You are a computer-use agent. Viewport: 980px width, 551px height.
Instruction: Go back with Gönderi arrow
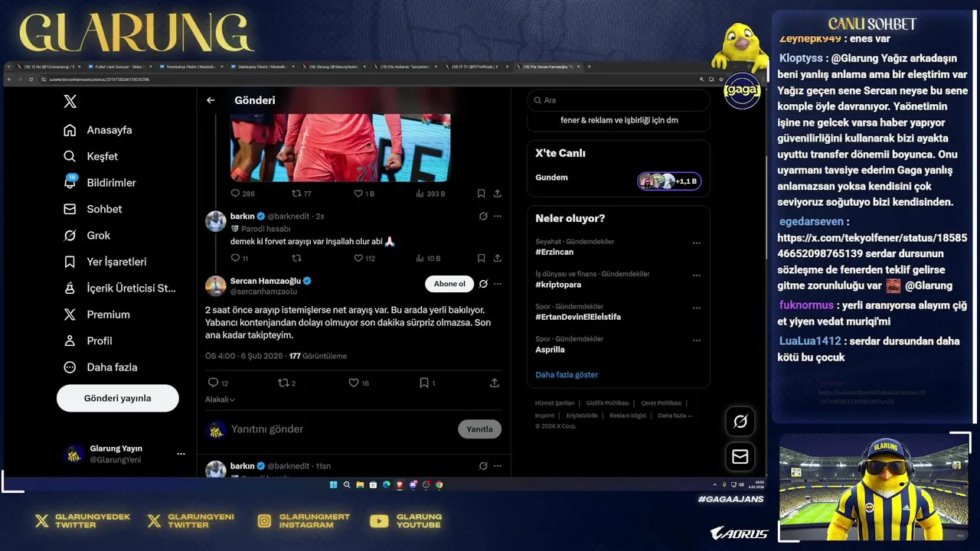(211, 100)
